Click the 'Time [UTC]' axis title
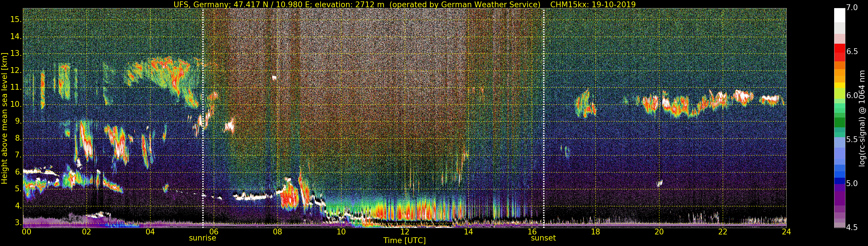The height and width of the screenshot is (246, 868). 404,241
